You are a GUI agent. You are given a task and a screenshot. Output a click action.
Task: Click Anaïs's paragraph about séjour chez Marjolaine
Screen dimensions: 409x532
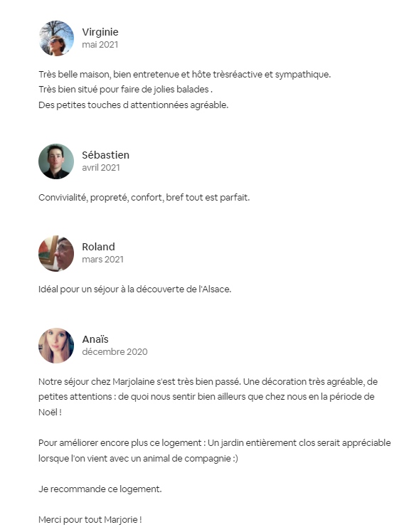click(208, 397)
